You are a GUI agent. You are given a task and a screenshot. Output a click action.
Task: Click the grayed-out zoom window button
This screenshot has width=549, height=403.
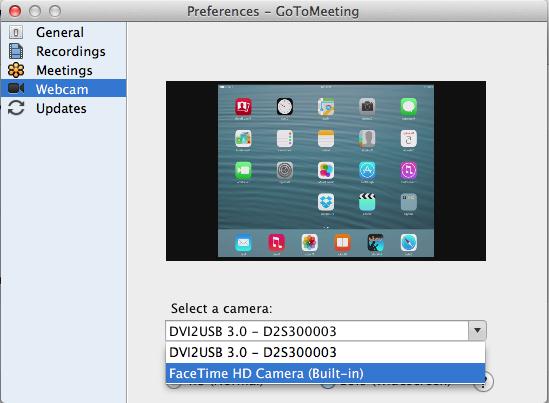click(x=55, y=11)
